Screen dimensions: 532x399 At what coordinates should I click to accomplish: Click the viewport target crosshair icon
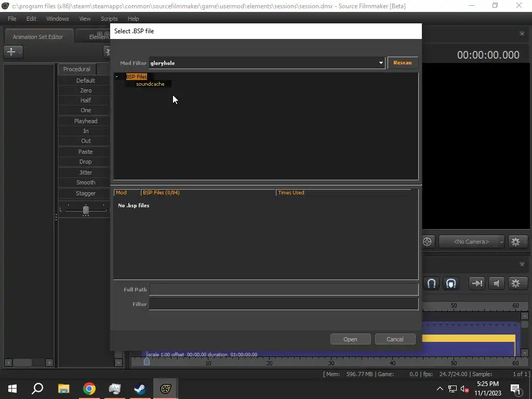(427, 242)
